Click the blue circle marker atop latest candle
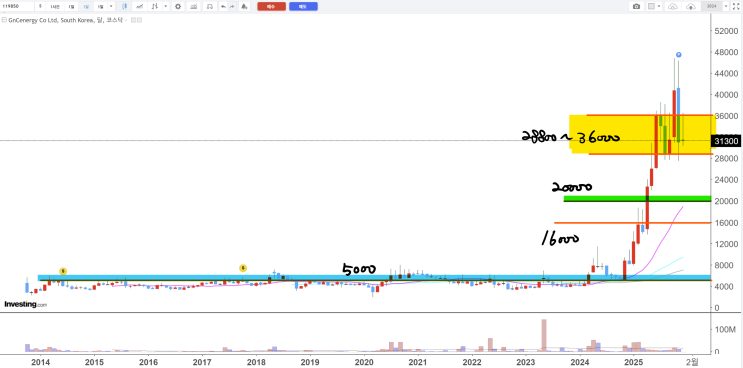The width and height of the screenshot is (743, 368). click(679, 55)
